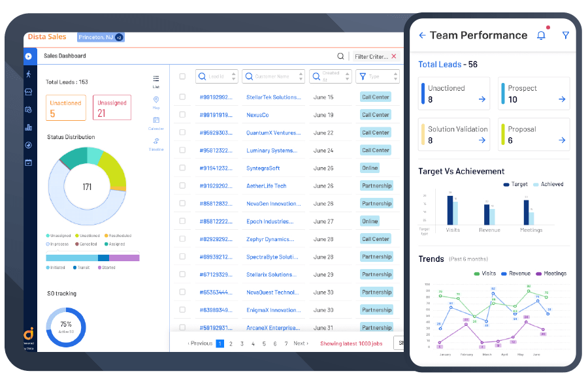Open the Unactioned 5 leads card
This screenshot has width=588, height=382.
pos(66,108)
